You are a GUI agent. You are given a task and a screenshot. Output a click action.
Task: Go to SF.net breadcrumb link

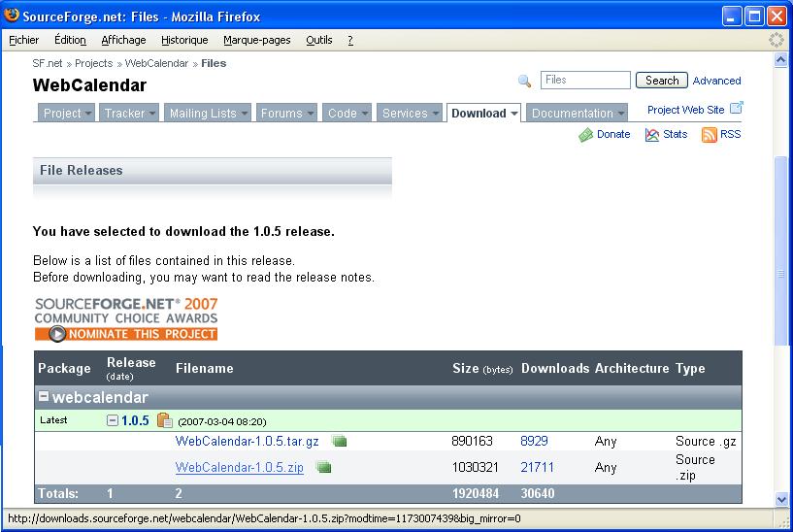[47, 63]
